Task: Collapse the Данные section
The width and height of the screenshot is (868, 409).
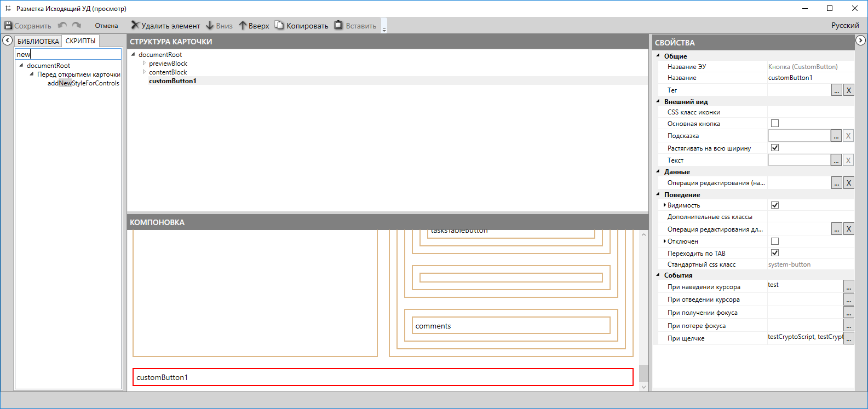Action: [x=658, y=171]
